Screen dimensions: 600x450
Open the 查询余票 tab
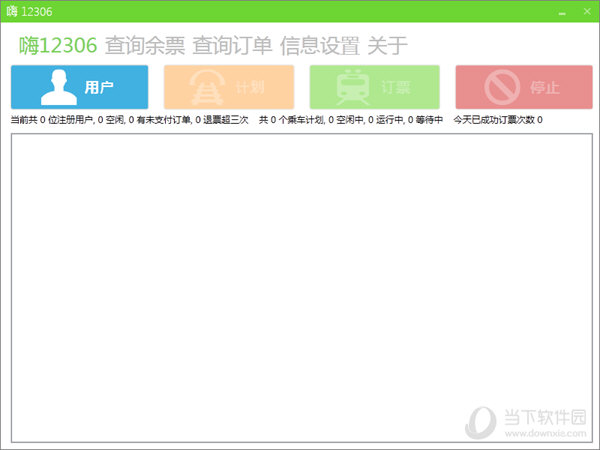pos(145,46)
